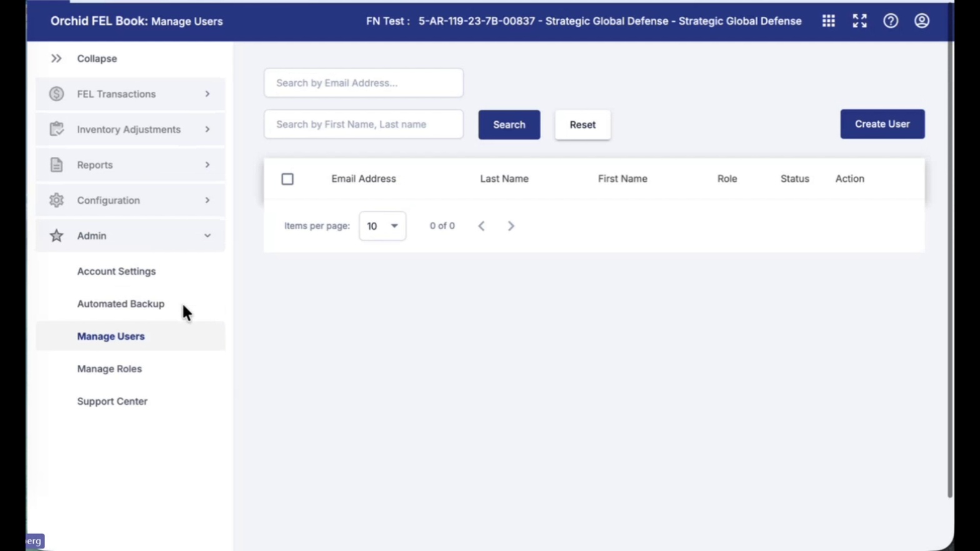This screenshot has width=980, height=551.
Task: Expand the Configuration chevron
Action: (x=207, y=201)
